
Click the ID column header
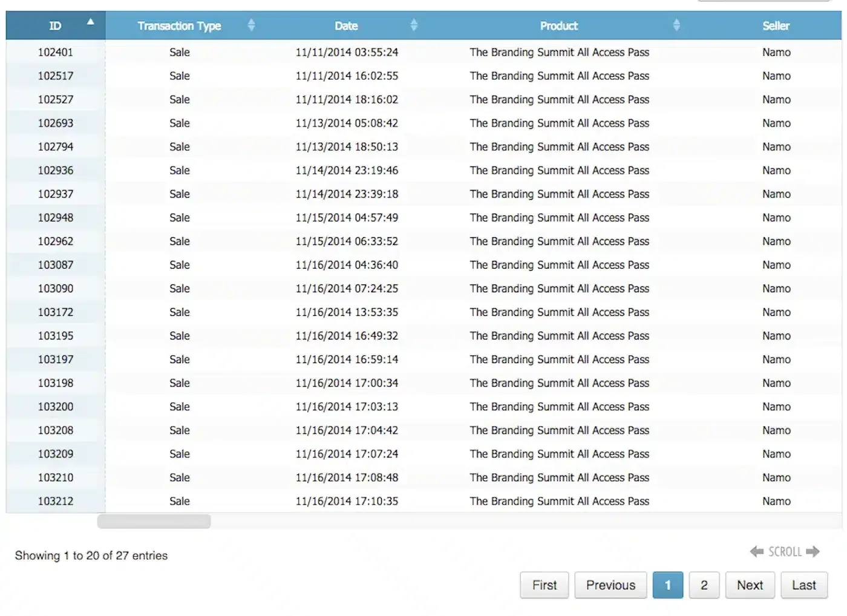pos(56,25)
